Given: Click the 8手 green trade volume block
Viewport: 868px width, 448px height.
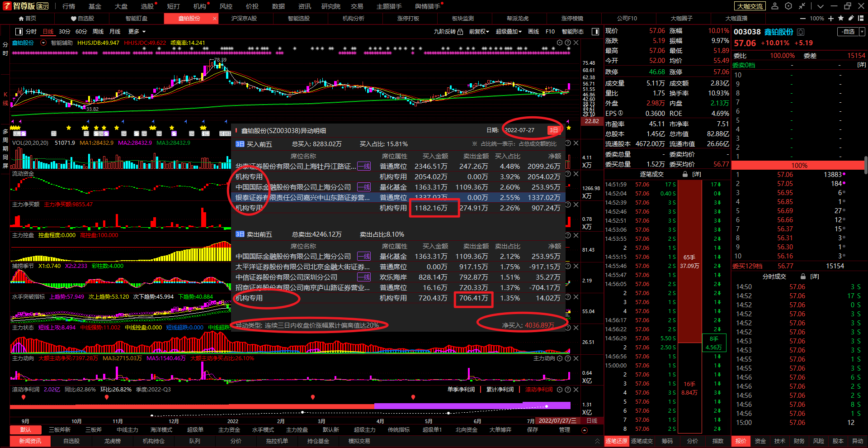Looking at the screenshot, I should point(714,343).
